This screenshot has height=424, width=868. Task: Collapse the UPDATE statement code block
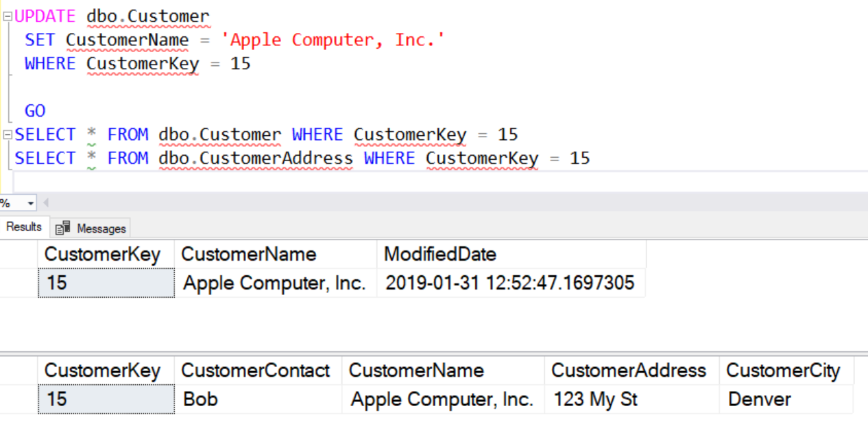tap(8, 16)
